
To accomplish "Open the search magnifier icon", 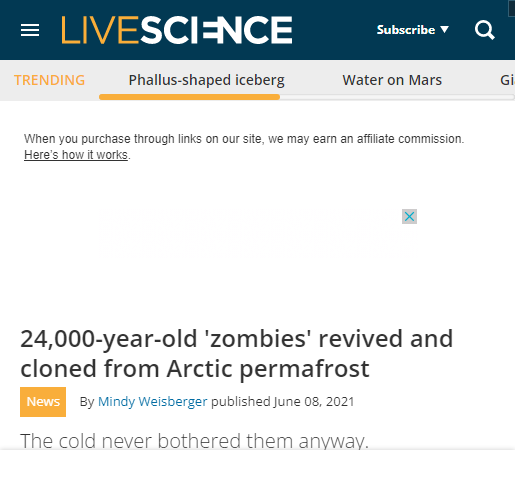I will click(485, 30).
